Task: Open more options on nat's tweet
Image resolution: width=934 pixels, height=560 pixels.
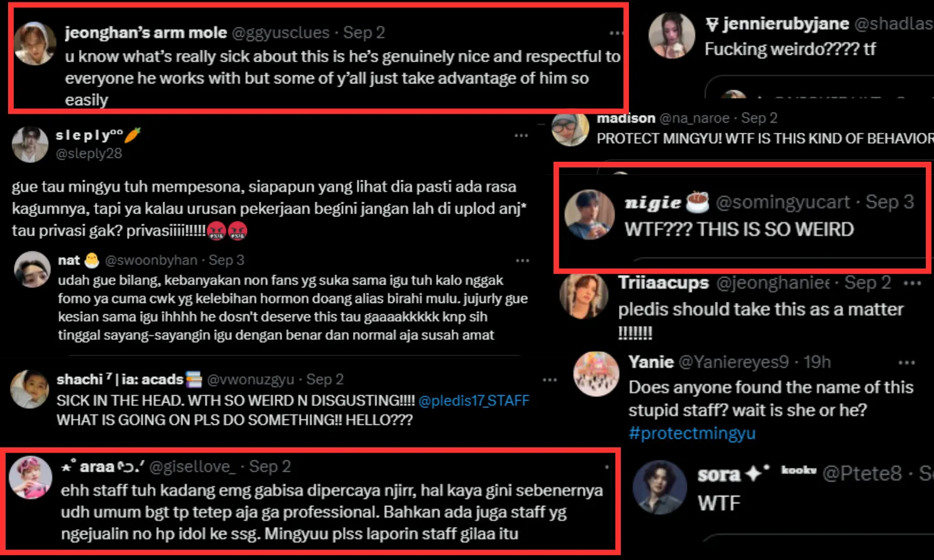Action: coord(522,260)
